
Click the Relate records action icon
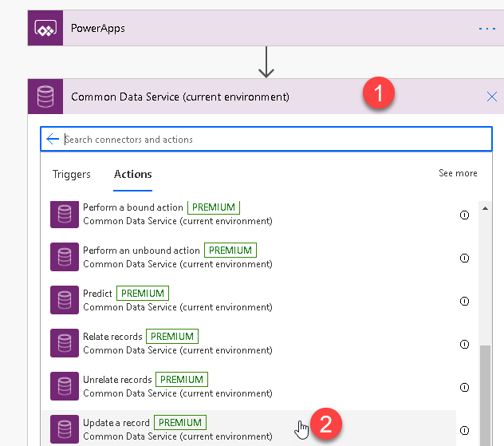[64, 343]
